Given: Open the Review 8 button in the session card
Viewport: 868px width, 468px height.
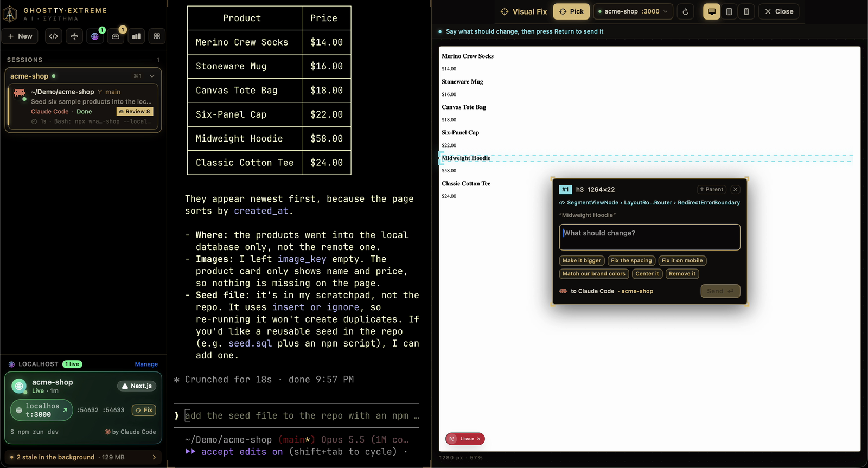Looking at the screenshot, I should [135, 112].
